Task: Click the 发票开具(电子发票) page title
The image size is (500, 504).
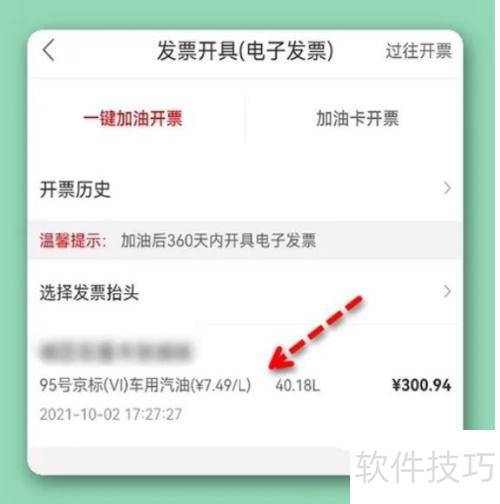Action: pyautogui.click(x=245, y=51)
